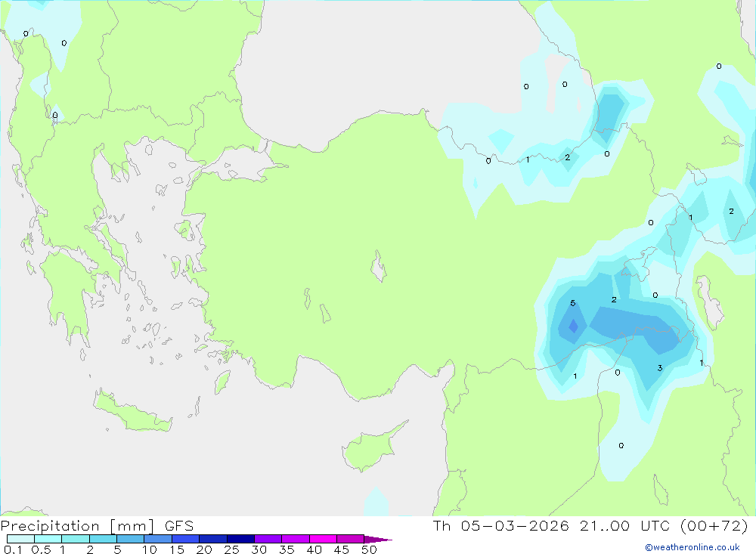Viewport: 756px width, 554px height.
Task: Select the 5–10 mm legend color swatch
Action: pyautogui.click(x=131, y=539)
